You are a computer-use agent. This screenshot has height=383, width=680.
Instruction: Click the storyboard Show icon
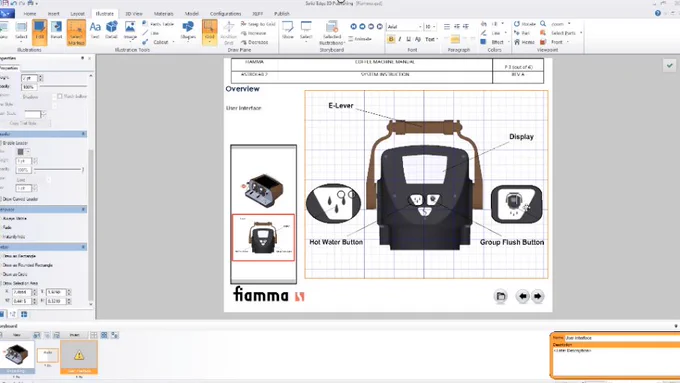click(288, 30)
